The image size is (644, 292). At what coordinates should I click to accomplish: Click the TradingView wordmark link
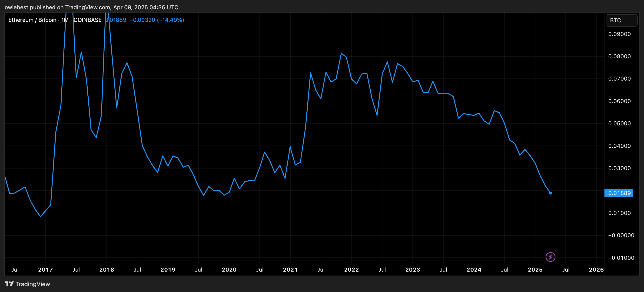coord(33,284)
